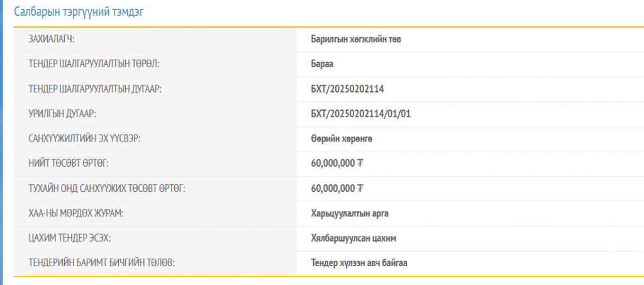Select ТУХАЙН ОНД САНХҮҮЖИХ ТӨСӨВТ ӨРТӨГ label
Screen dimensions: 644x285
107,188
